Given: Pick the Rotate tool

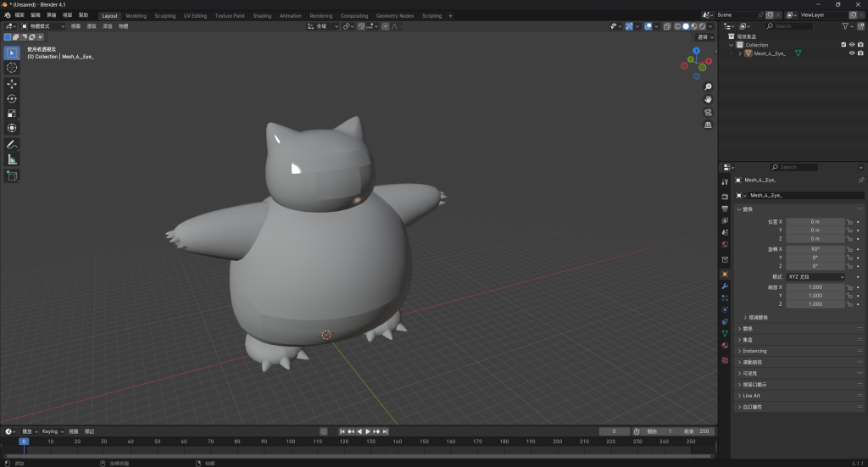Looking at the screenshot, I should coord(12,98).
